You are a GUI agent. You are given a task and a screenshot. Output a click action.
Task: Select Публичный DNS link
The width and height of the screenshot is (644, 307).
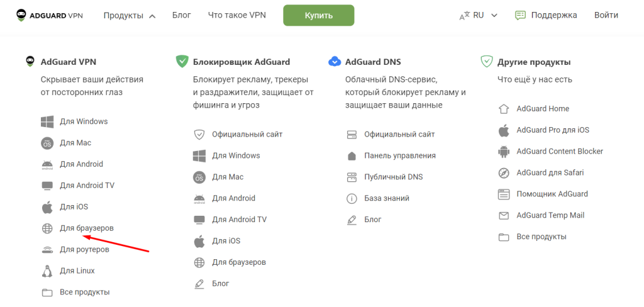[x=393, y=177]
